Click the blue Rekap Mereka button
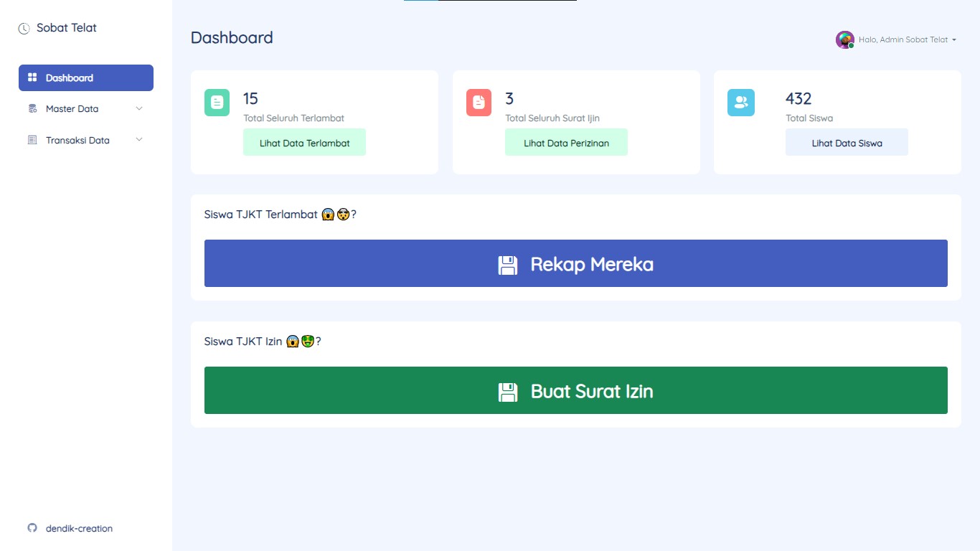Viewport: 980px width, 551px height. pos(575,263)
